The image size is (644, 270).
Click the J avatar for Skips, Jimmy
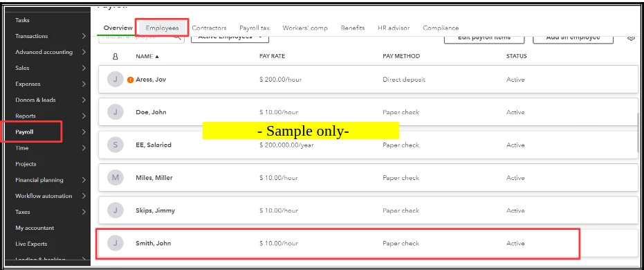[115, 210]
